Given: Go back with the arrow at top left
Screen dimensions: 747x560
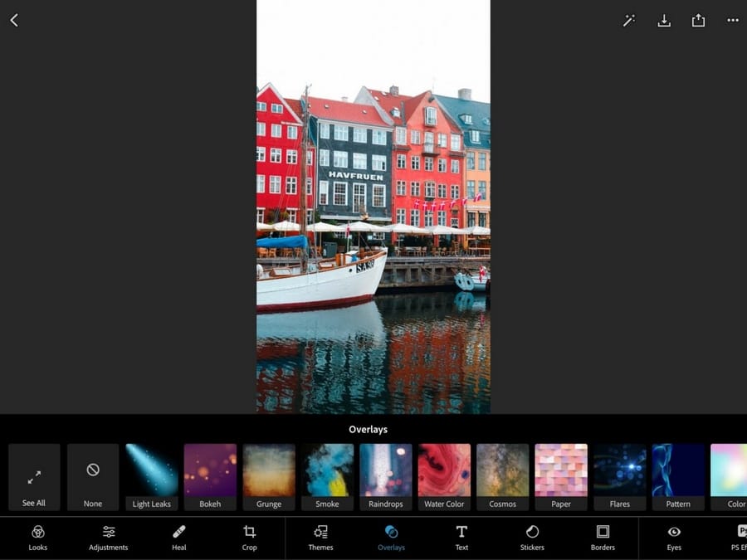Looking at the screenshot, I should [x=14, y=20].
